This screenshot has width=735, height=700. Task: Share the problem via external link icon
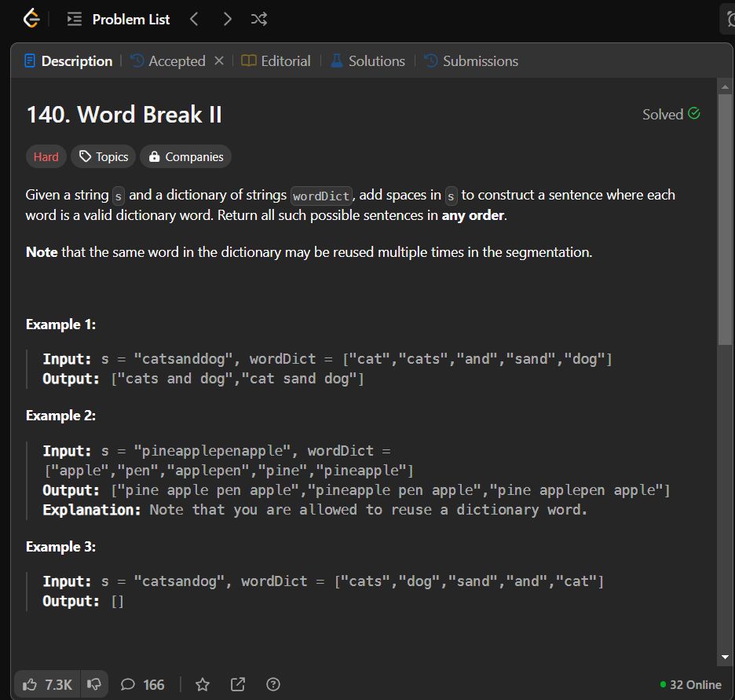click(x=238, y=684)
